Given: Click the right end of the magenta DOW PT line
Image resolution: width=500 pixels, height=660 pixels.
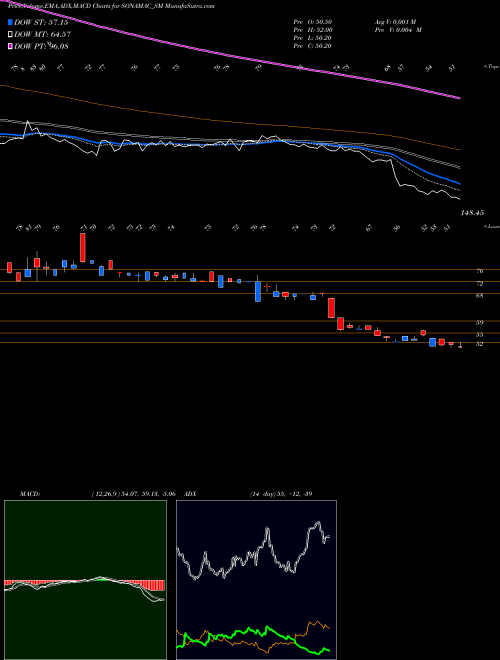Looking at the screenshot, I should 459,98.
